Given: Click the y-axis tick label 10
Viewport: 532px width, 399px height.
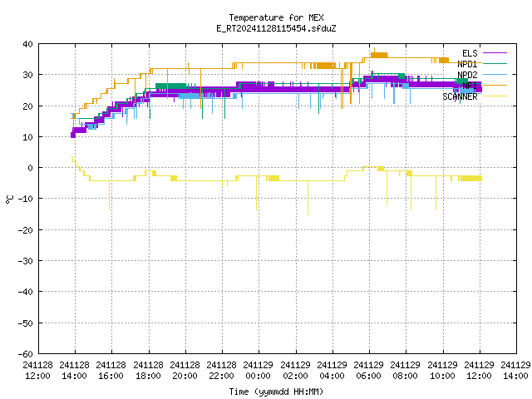Looking at the screenshot, I should (27, 137).
